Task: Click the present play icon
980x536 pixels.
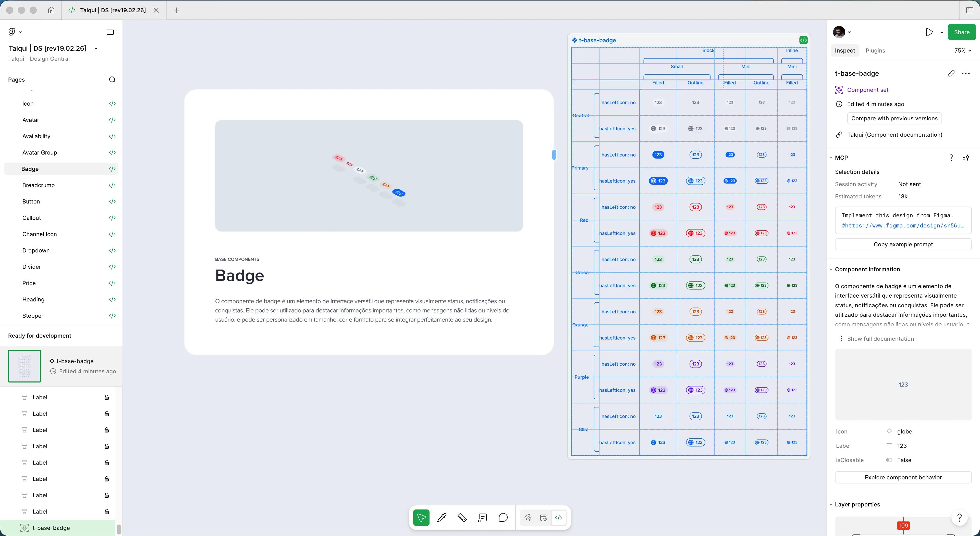Action: (x=929, y=32)
